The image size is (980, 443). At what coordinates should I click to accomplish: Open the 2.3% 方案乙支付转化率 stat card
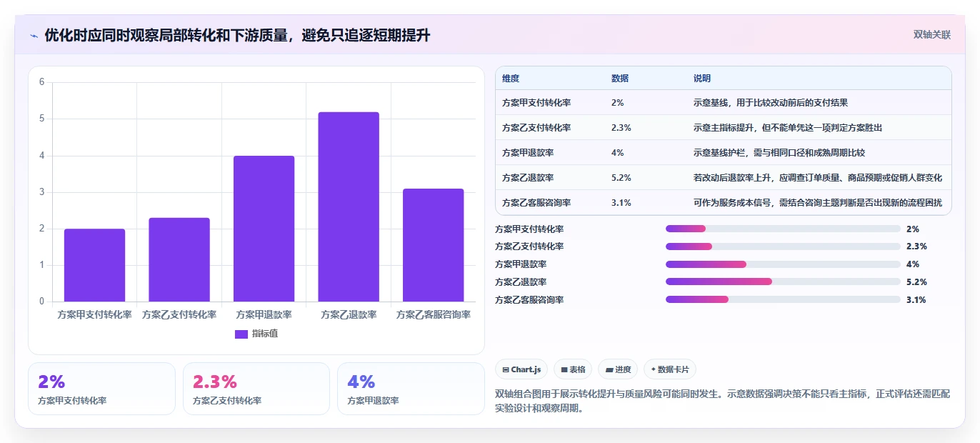click(x=256, y=389)
